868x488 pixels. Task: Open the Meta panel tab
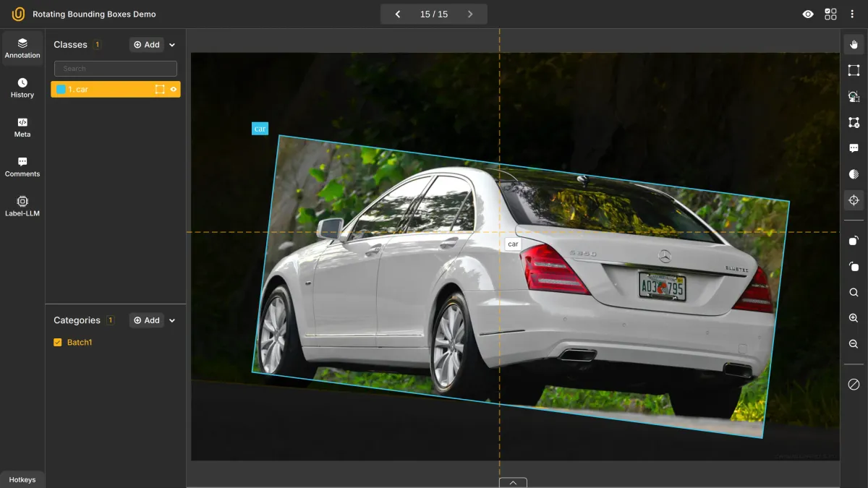pyautogui.click(x=22, y=127)
